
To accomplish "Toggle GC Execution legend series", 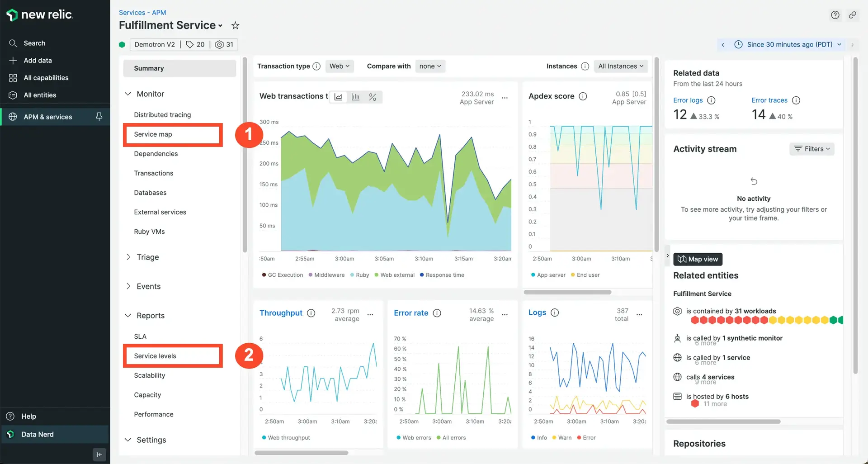I will point(283,275).
